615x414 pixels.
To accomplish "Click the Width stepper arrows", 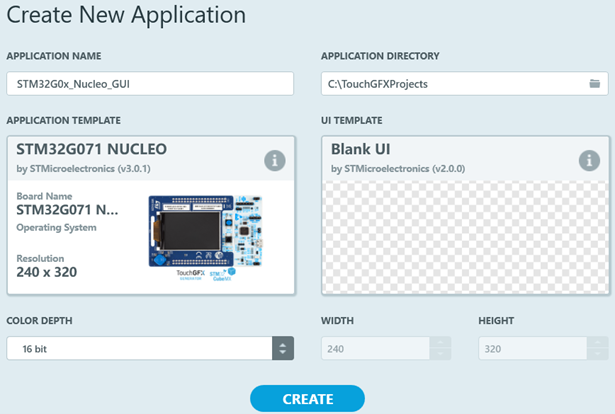I will (x=440, y=348).
